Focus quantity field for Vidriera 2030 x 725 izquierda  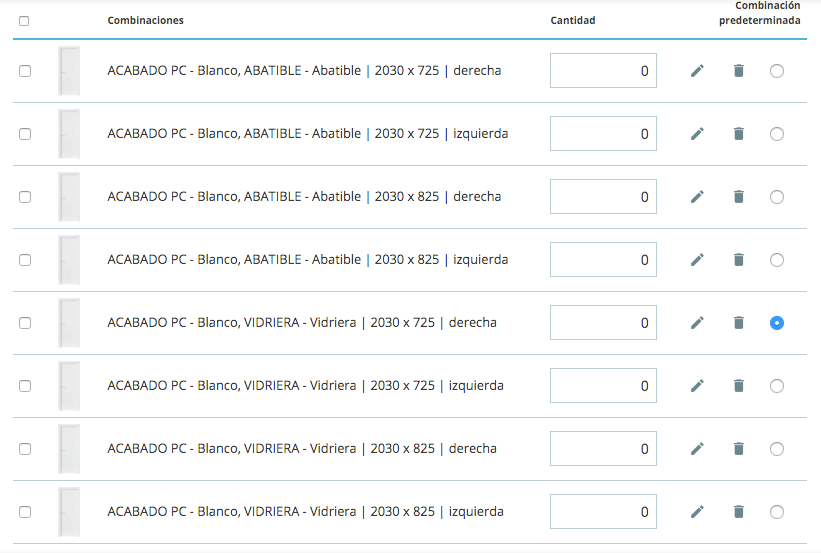click(x=603, y=385)
